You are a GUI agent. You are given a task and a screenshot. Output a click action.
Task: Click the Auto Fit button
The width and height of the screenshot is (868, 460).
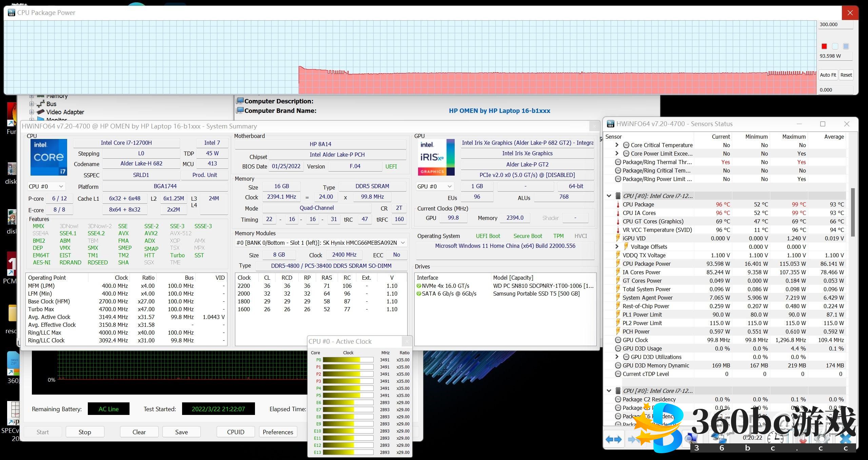(828, 75)
